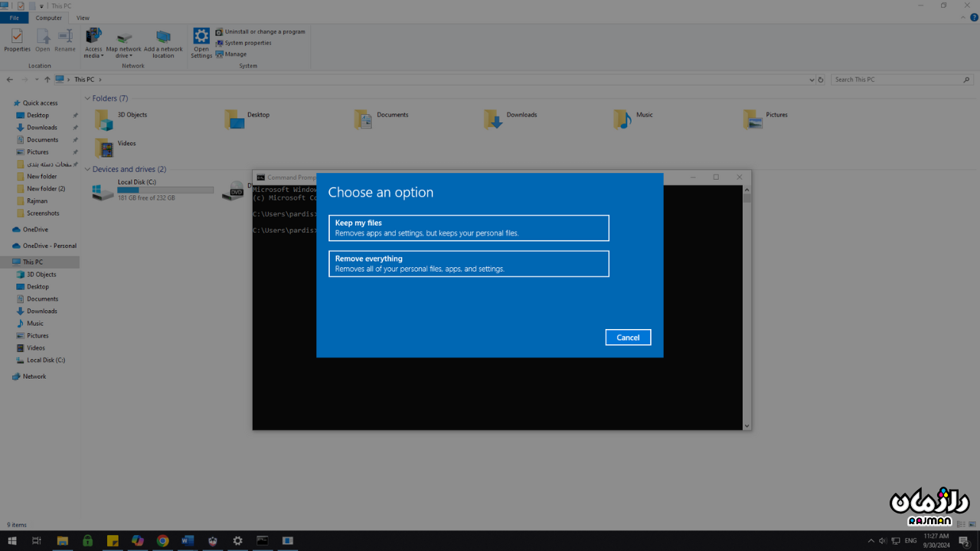Open the Music folder
The width and height of the screenshot is (980, 551).
[635, 118]
